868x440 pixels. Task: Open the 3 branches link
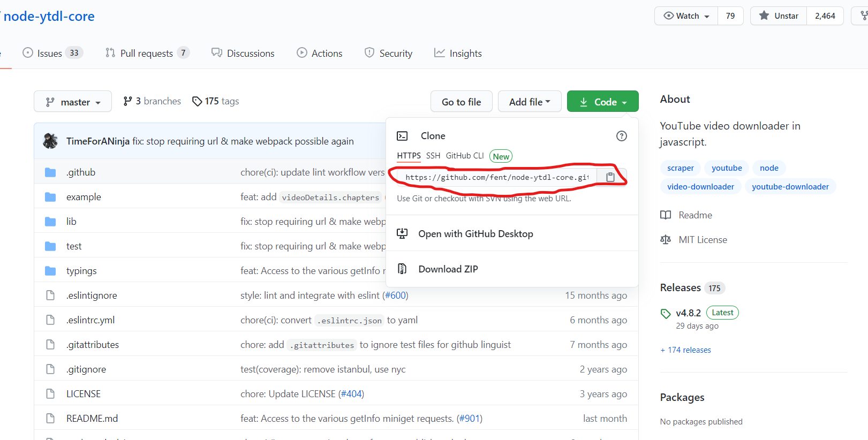[x=152, y=101]
